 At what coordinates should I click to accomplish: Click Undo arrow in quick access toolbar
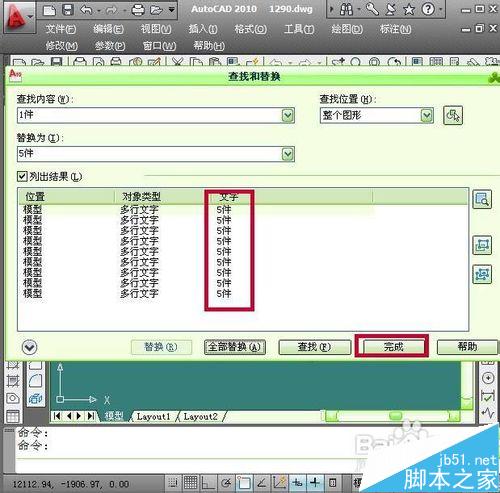86,10
